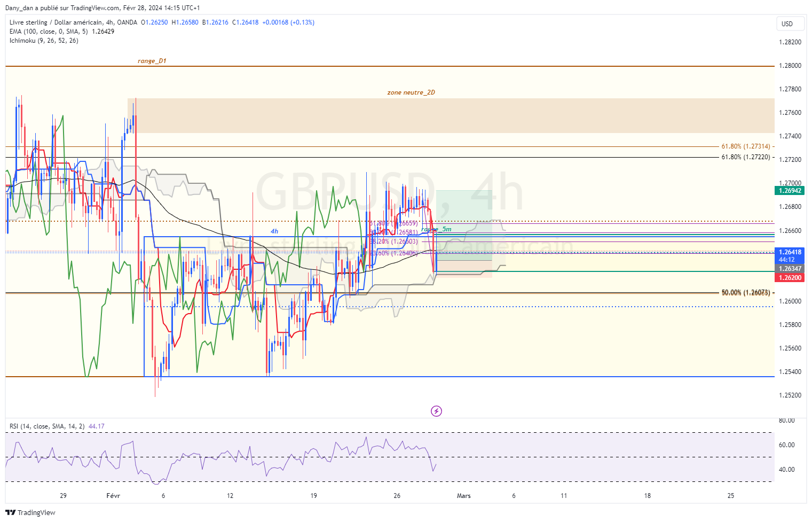Click the 11 date label on time axis
Image resolution: width=812 pixels, height=522 pixels.
point(564,496)
